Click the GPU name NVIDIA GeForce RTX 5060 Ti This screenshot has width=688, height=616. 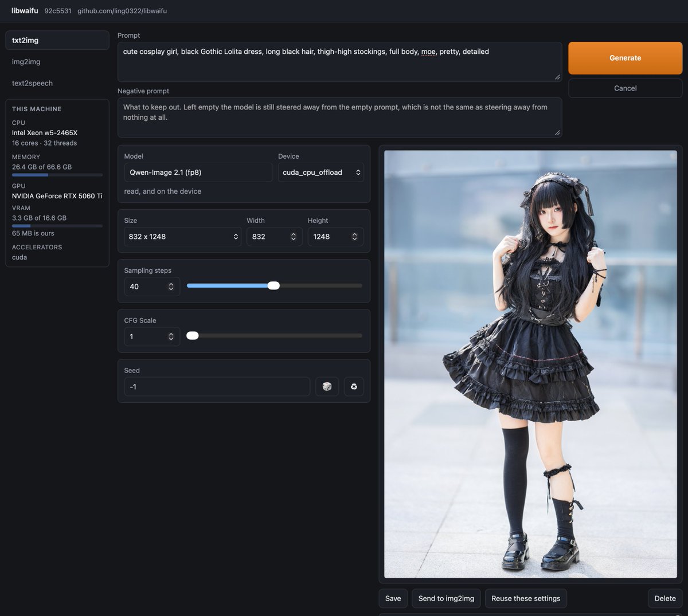coord(57,196)
